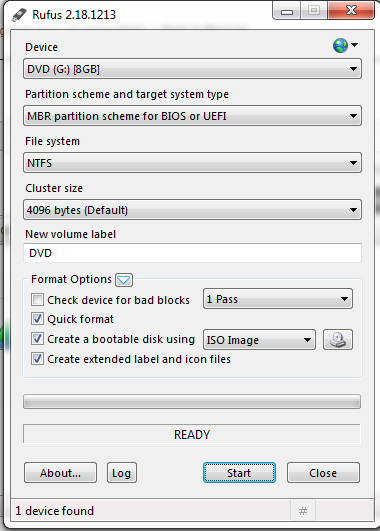
Task: Click the Start button
Action: click(239, 473)
